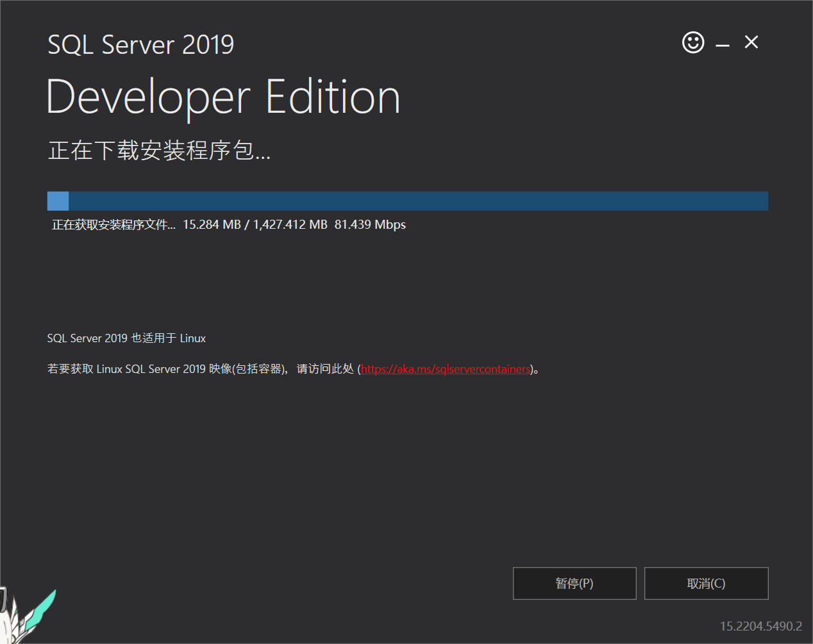
Task: Cancel the download via 取消(C) button
Action: (706, 583)
